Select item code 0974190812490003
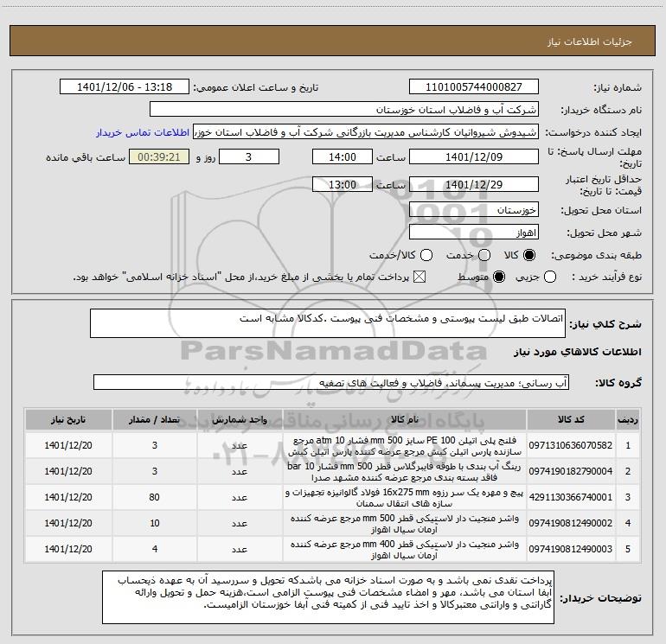 coord(571,549)
